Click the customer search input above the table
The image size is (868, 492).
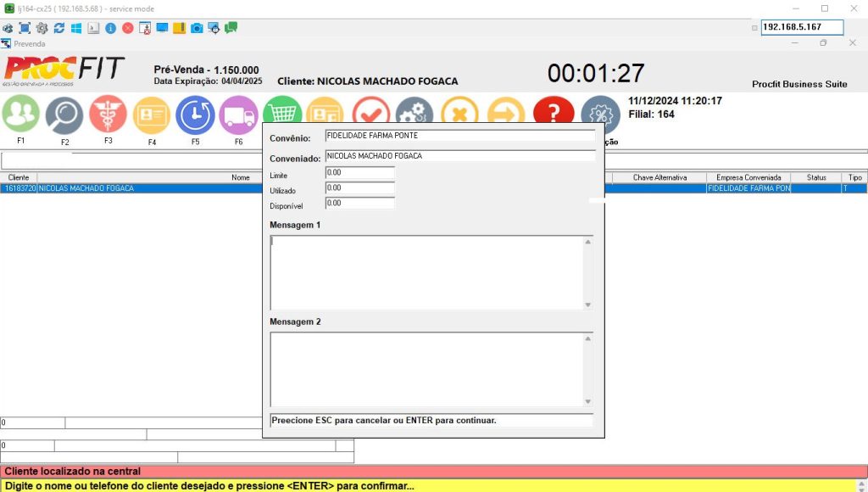point(131,161)
